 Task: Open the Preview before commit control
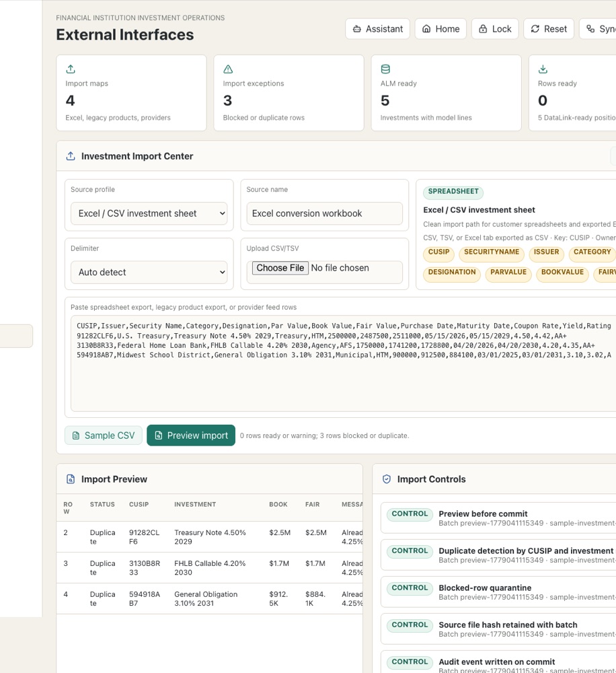(x=498, y=518)
